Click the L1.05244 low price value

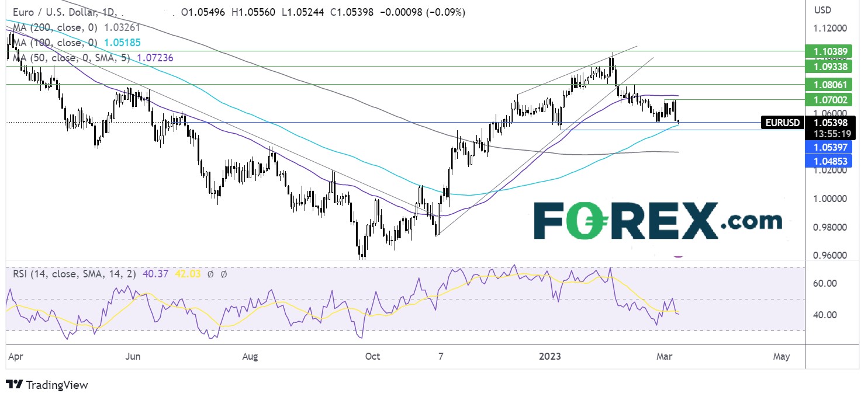[x=302, y=12]
